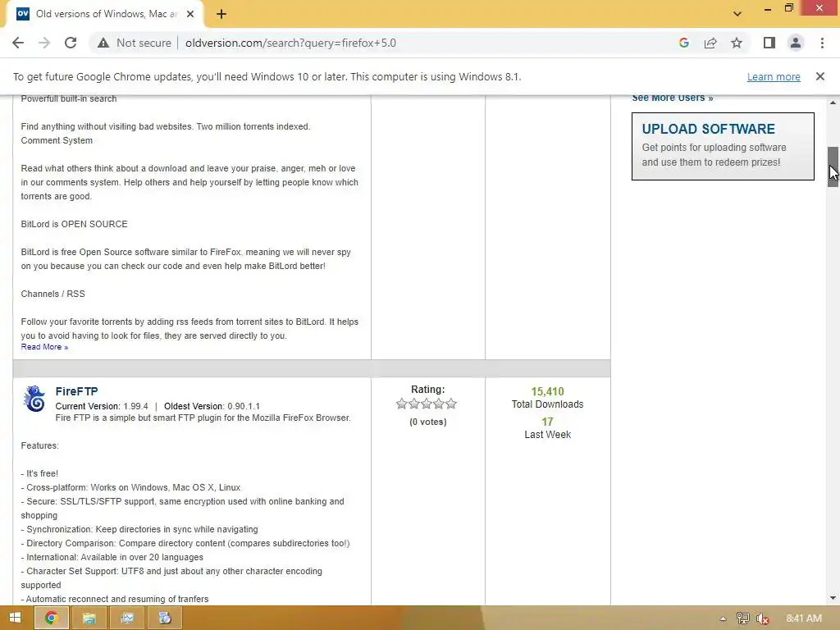Open See More Users link
Image resolution: width=840 pixels, height=630 pixels.
[673, 98]
